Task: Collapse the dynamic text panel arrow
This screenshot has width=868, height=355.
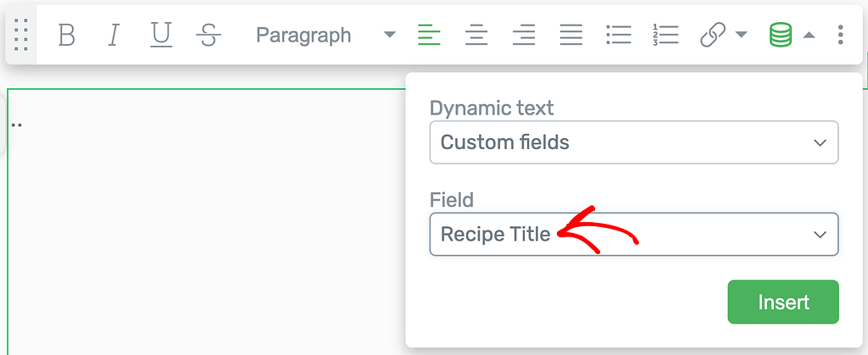Action: click(x=809, y=36)
